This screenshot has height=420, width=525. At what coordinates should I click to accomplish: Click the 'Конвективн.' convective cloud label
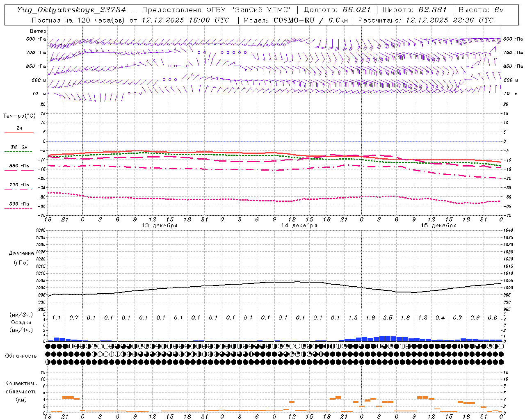pyautogui.click(x=21, y=383)
